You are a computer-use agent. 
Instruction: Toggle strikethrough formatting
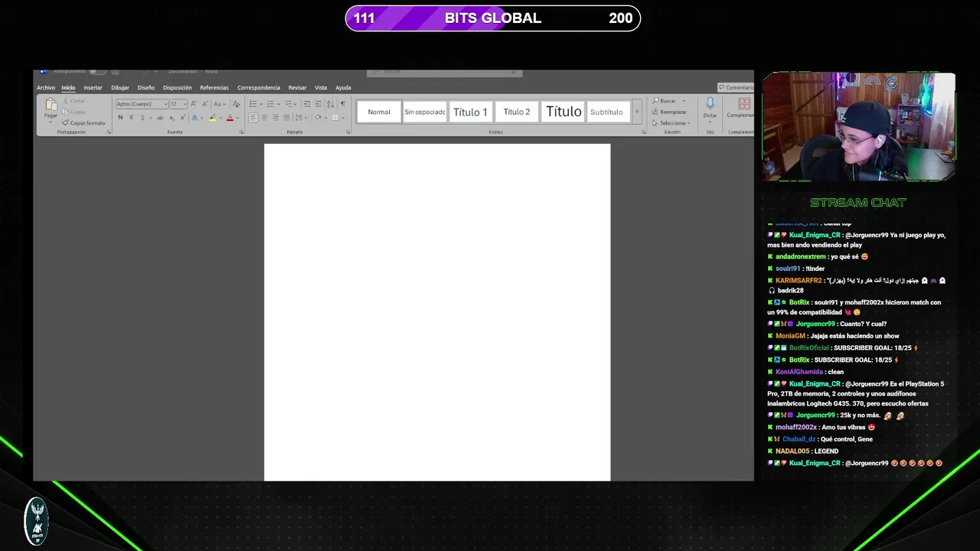(160, 117)
